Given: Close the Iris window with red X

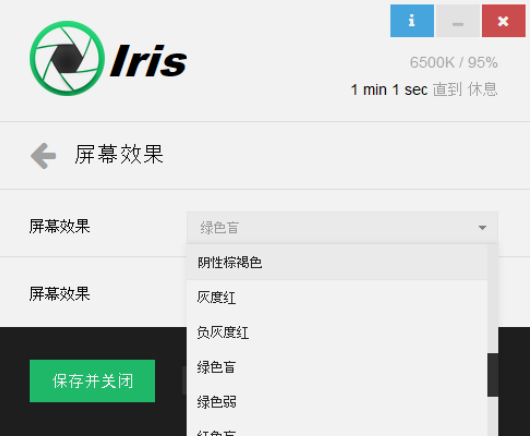Looking at the screenshot, I should [x=503, y=21].
